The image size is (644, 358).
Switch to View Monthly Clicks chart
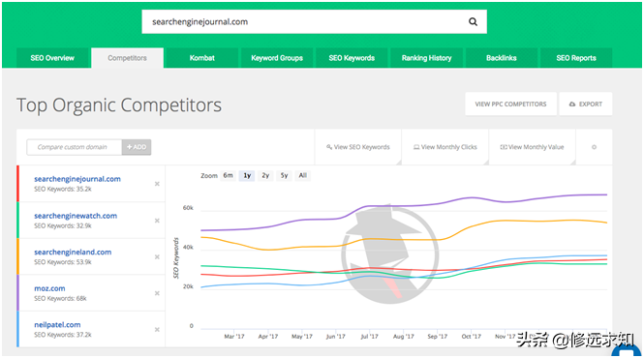point(445,147)
